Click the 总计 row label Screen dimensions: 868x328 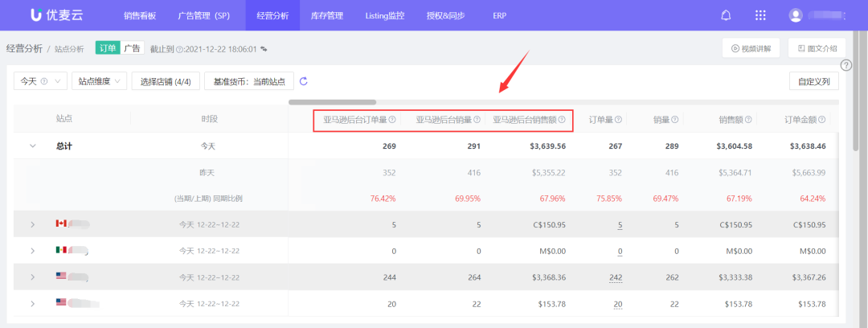click(x=64, y=146)
